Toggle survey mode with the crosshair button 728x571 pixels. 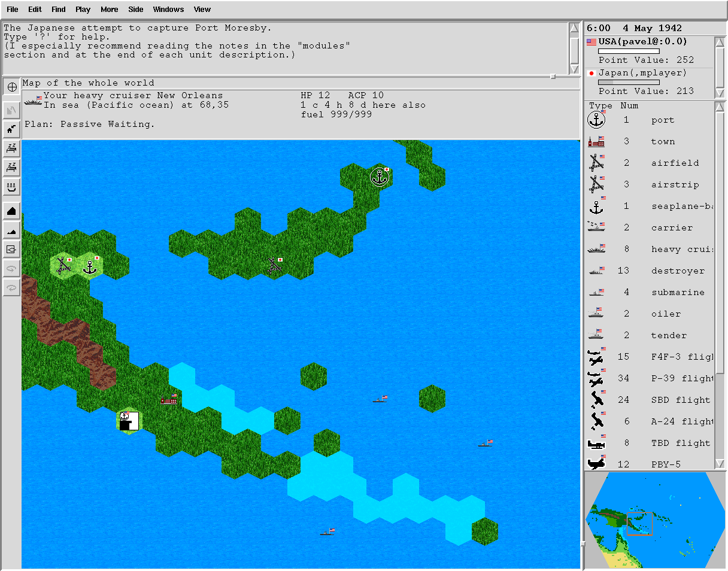[x=12, y=87]
